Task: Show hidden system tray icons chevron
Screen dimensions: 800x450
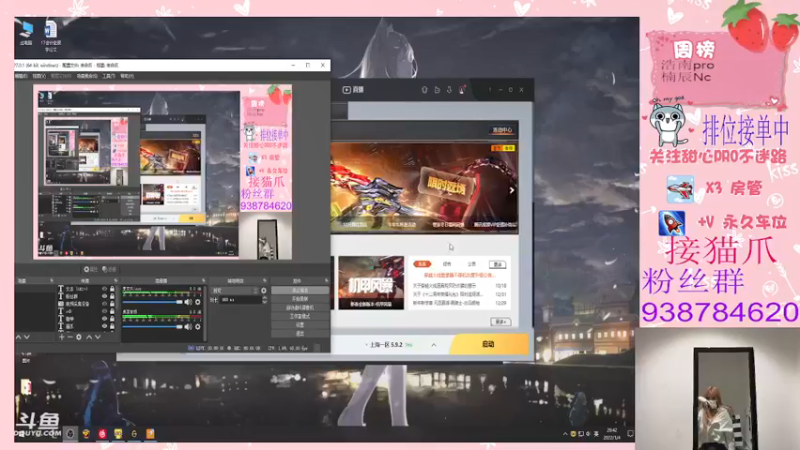Action: point(565,434)
